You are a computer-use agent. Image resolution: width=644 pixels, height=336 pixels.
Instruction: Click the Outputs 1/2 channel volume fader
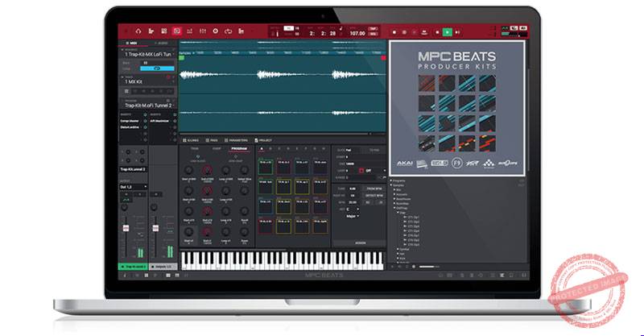[155, 228]
